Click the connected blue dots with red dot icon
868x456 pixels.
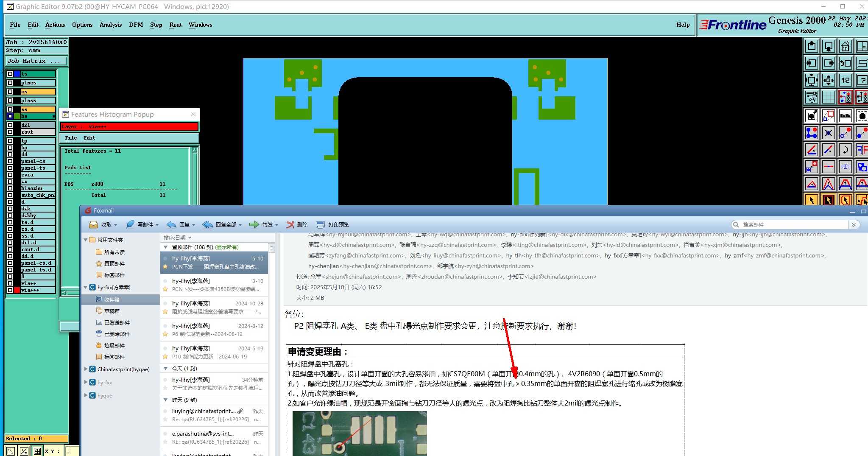tap(812, 133)
